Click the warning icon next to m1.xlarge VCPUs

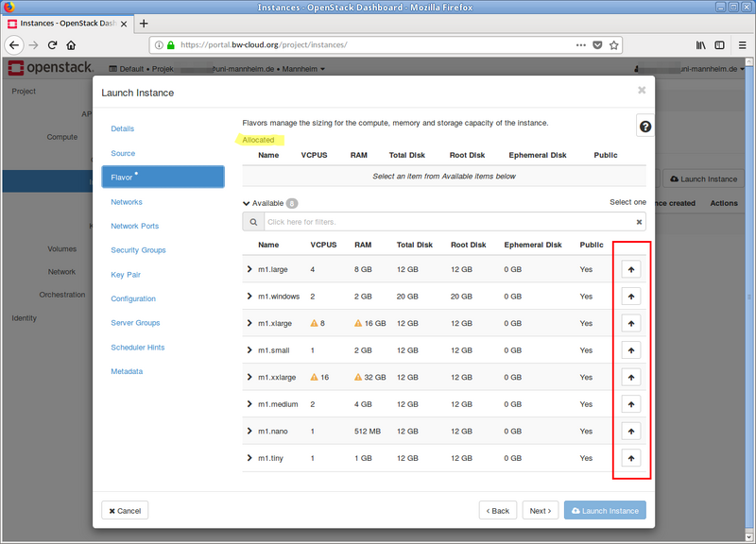pos(316,323)
